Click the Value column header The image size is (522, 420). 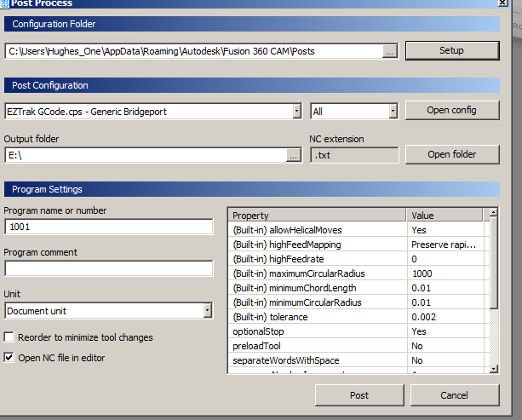(x=445, y=216)
